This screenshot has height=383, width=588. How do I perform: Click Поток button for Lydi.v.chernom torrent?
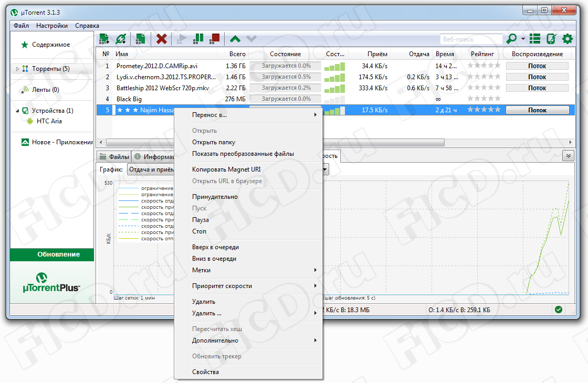pyautogui.click(x=537, y=77)
